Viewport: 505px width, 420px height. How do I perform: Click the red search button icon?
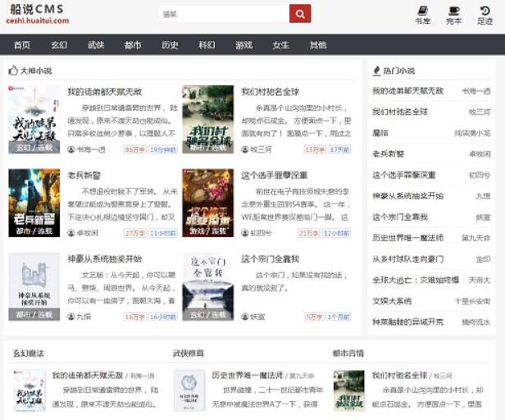300,14
